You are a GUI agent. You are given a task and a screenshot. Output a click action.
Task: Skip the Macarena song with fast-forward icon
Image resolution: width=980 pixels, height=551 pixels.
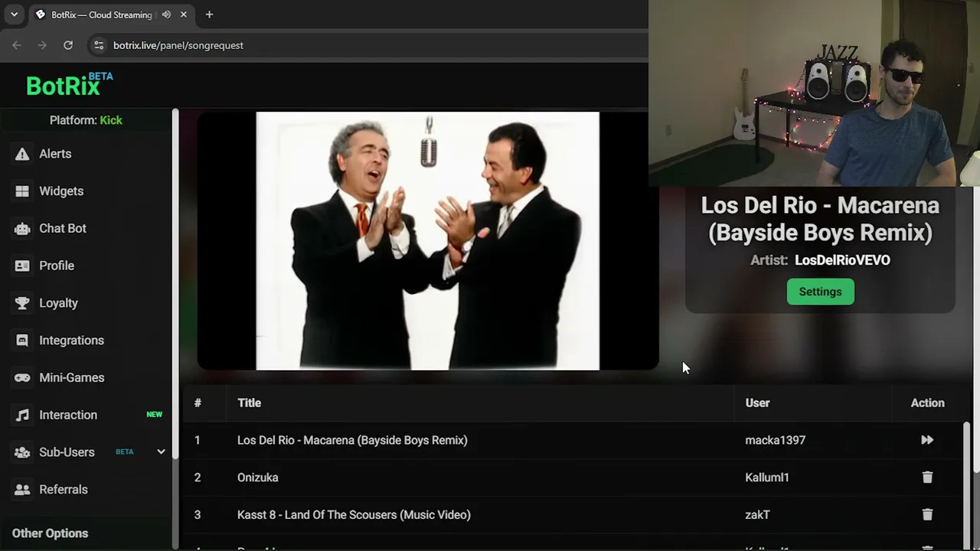pos(927,440)
